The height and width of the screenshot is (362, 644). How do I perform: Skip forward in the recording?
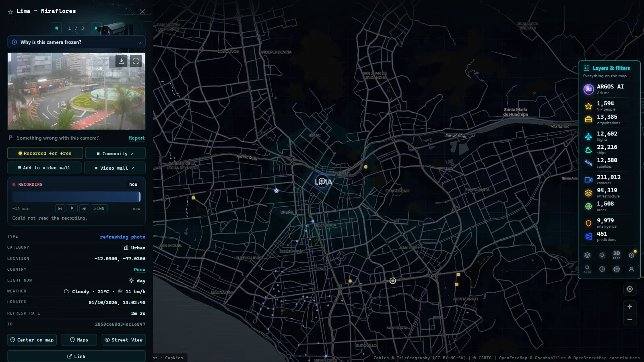(x=84, y=208)
